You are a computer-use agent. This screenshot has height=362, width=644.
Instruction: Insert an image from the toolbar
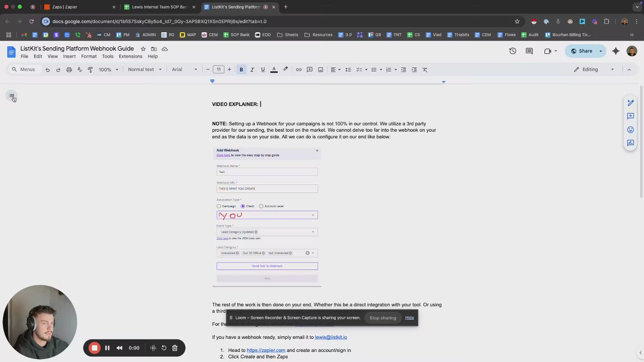pos(320,69)
